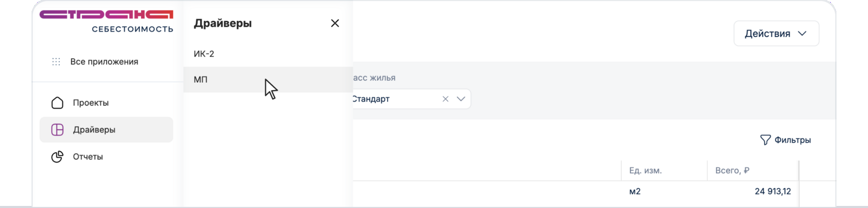Viewport: 868px width, 208px height.
Task: Click the Ед. изм. column header
Action: point(645,171)
